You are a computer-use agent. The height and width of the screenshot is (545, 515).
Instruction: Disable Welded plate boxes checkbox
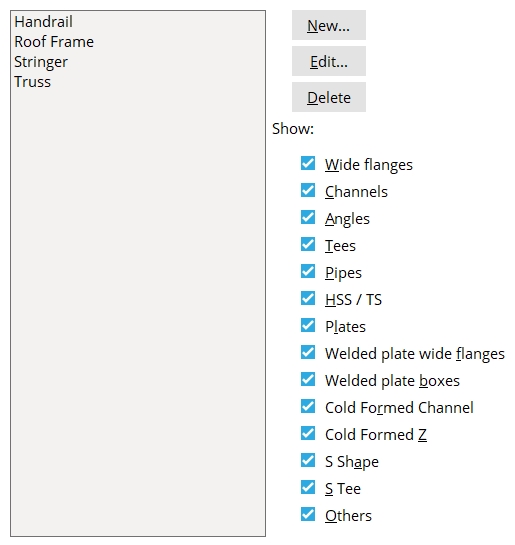[308, 380]
